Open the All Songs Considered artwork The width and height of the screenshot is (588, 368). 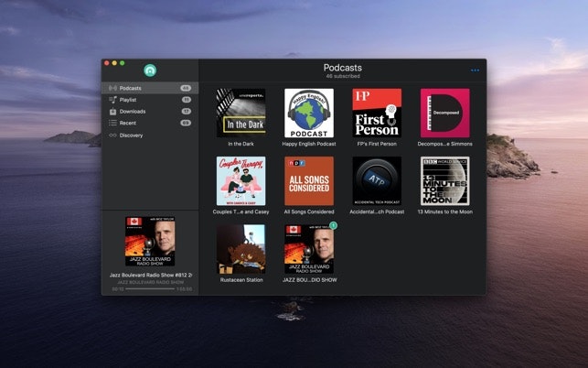pyautogui.click(x=309, y=181)
